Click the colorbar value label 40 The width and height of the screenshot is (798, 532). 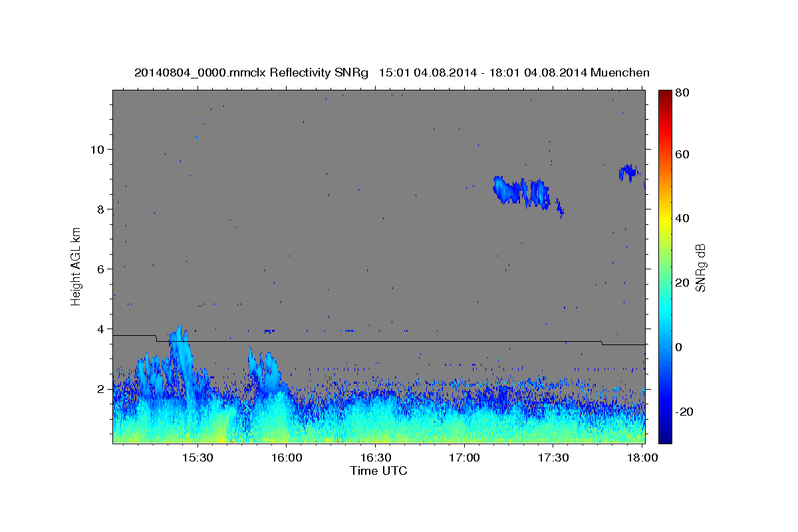pos(683,218)
